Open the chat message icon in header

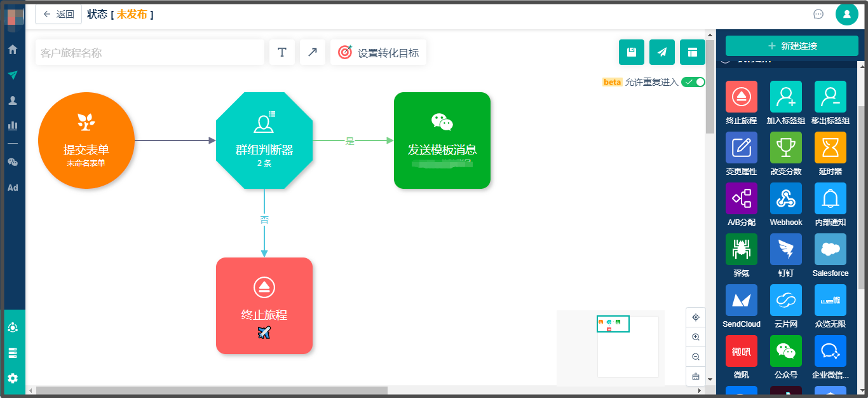(x=818, y=14)
